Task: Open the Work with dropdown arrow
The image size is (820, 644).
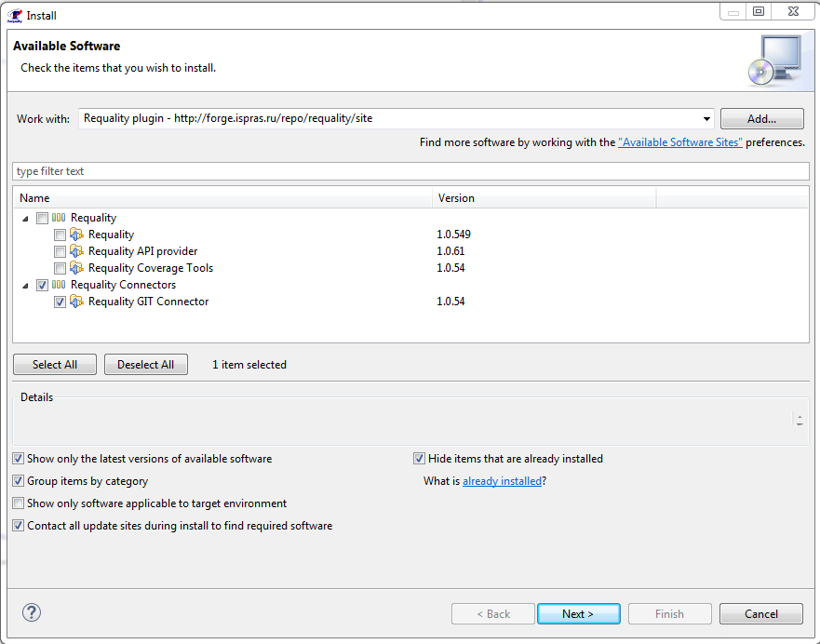Action: [x=706, y=119]
